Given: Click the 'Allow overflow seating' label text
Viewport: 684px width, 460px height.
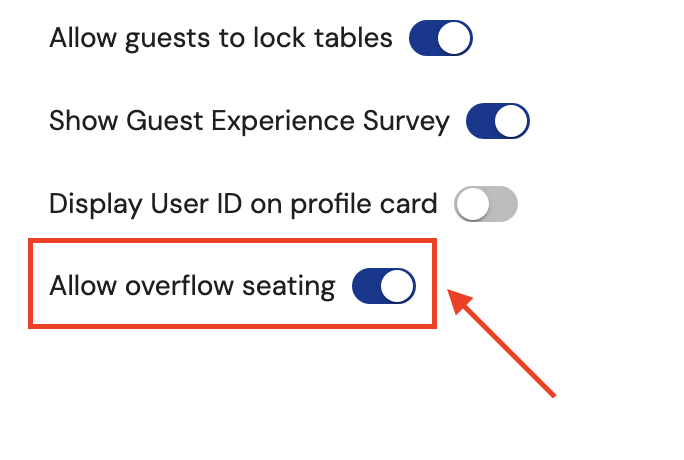Looking at the screenshot, I should point(192,286).
